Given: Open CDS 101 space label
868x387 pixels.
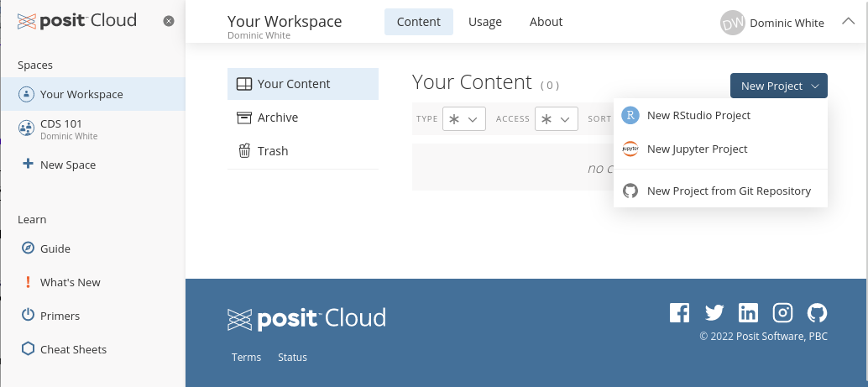Looking at the screenshot, I should point(61,123).
